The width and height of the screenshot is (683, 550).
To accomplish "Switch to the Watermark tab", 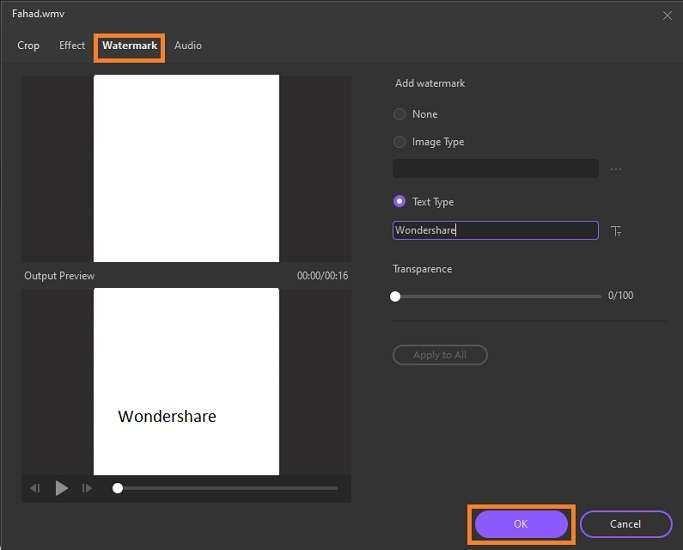I will click(130, 45).
